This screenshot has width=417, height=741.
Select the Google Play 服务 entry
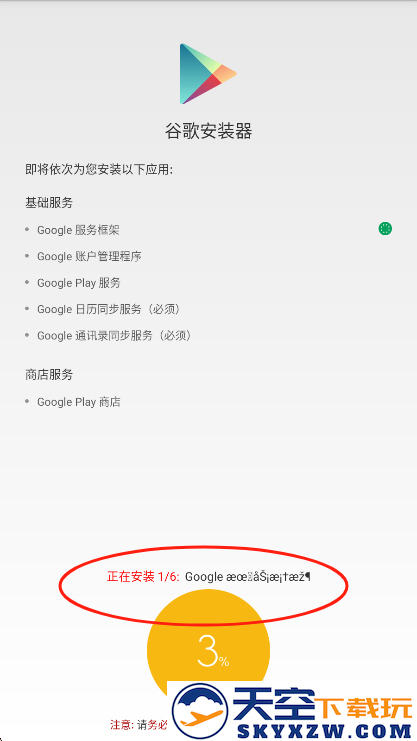(x=79, y=283)
